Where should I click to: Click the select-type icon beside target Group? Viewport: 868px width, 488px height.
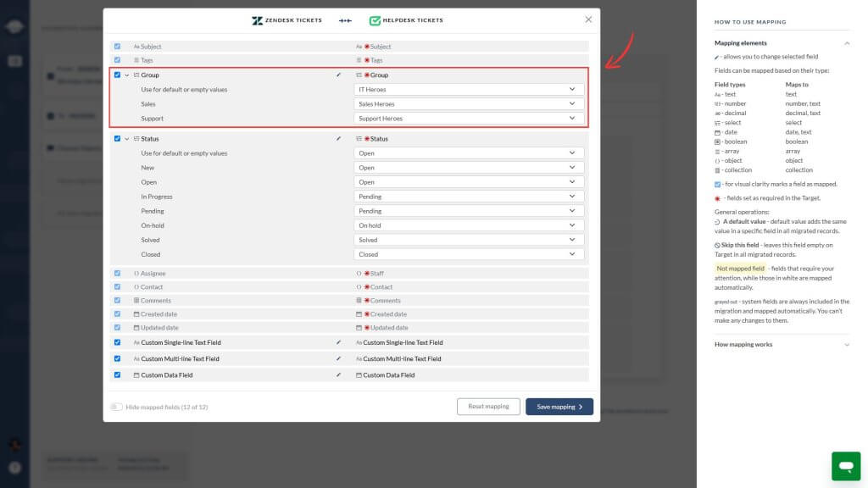point(359,75)
